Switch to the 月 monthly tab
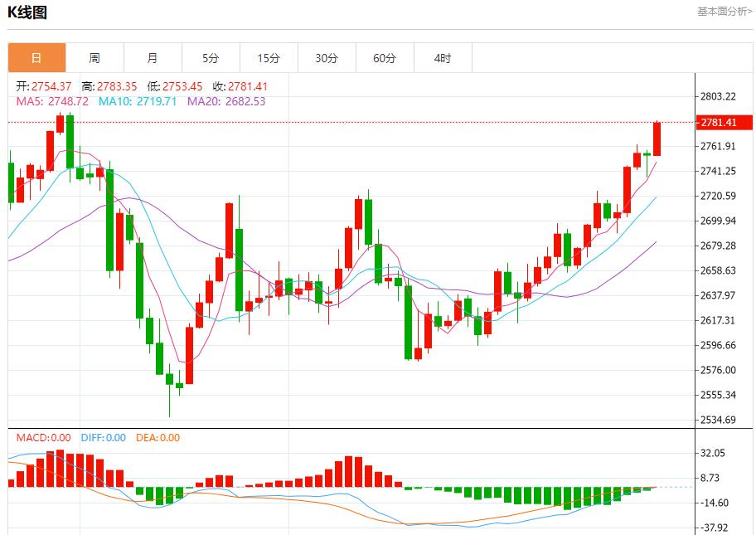This screenshot has height=535, width=756. click(153, 58)
